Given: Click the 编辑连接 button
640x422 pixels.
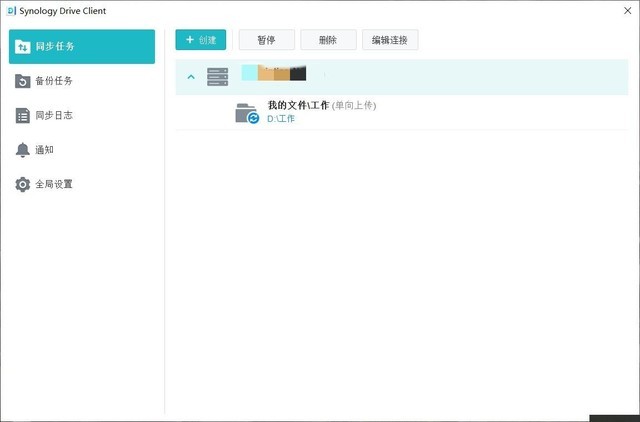Looking at the screenshot, I should 390,40.
